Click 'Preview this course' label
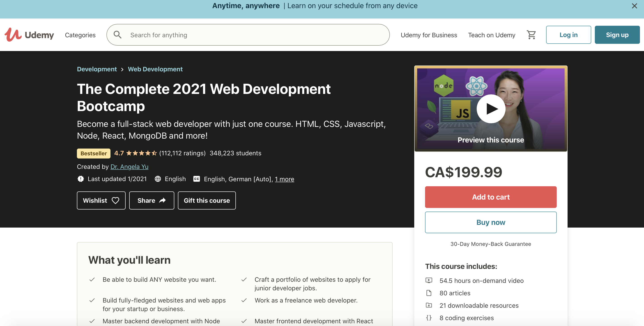Viewport: 644px width, 326px height. (490, 140)
